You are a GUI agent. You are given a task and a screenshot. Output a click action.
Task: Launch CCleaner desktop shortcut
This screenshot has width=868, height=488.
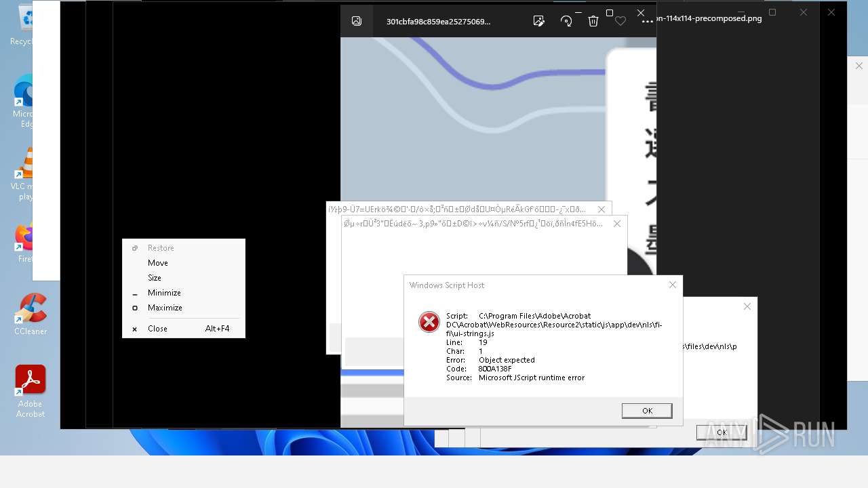tap(31, 314)
